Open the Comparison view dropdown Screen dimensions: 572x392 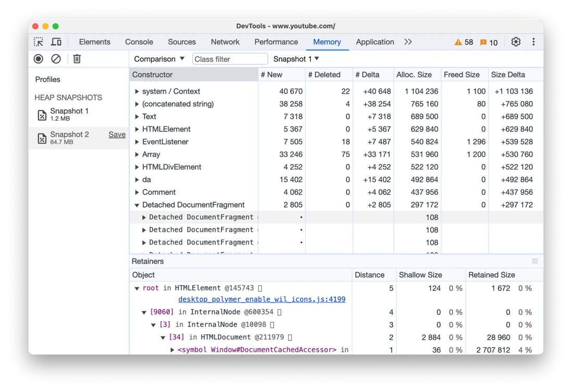[x=159, y=59]
